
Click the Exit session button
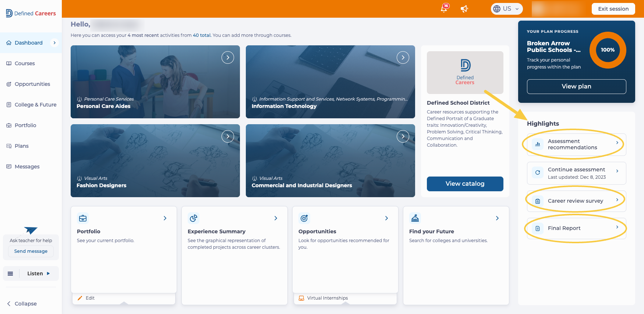613,9
